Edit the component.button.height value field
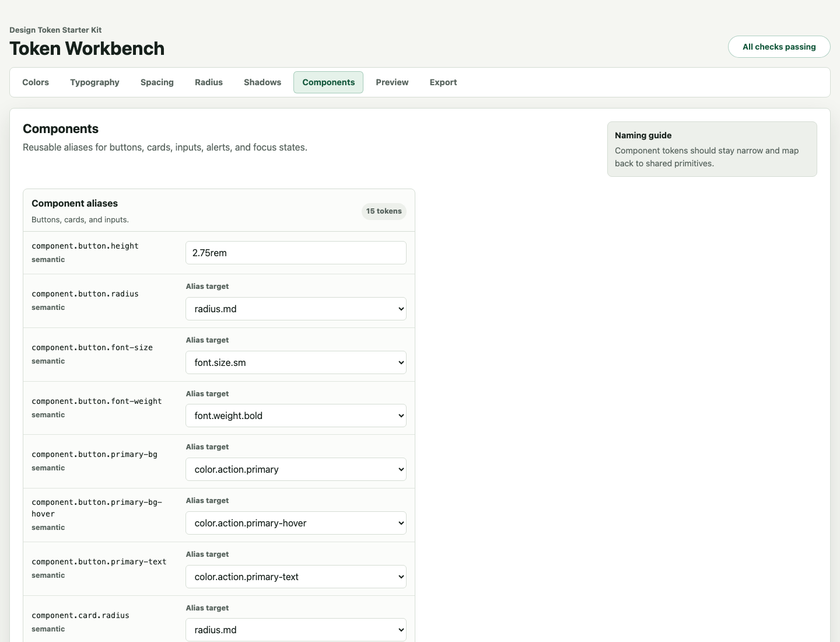 coord(296,253)
